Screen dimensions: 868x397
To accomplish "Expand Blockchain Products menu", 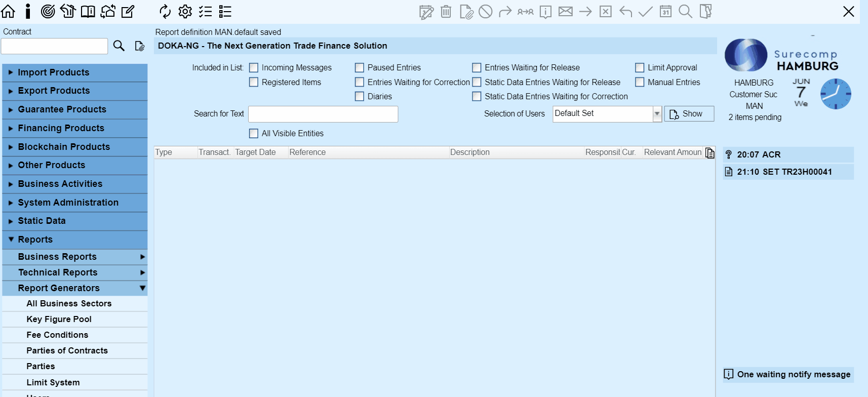I will (x=75, y=147).
